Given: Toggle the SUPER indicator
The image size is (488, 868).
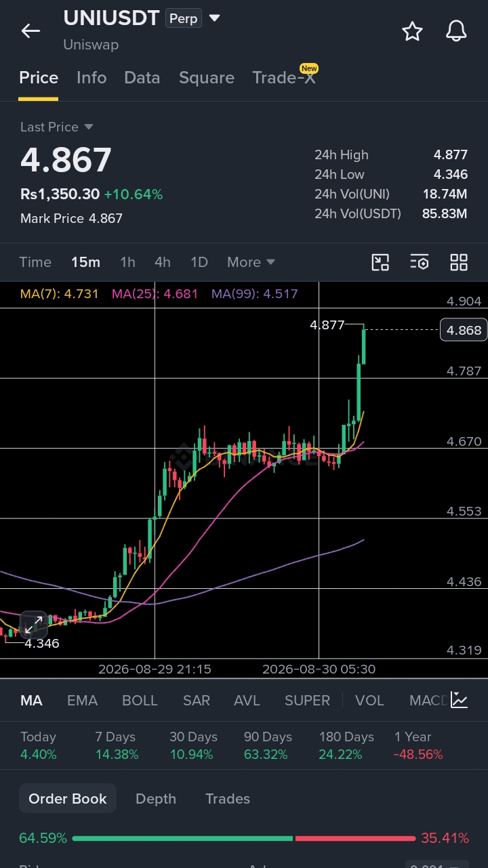Looking at the screenshot, I should point(307,701).
